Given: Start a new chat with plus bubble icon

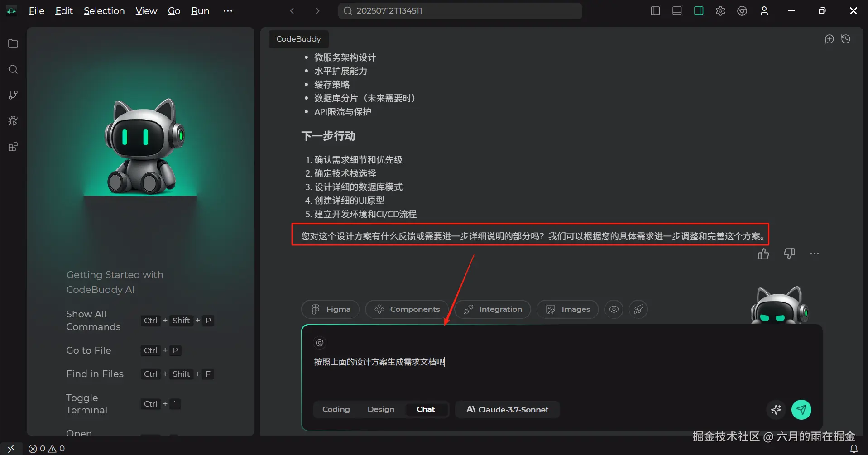Looking at the screenshot, I should 829,39.
